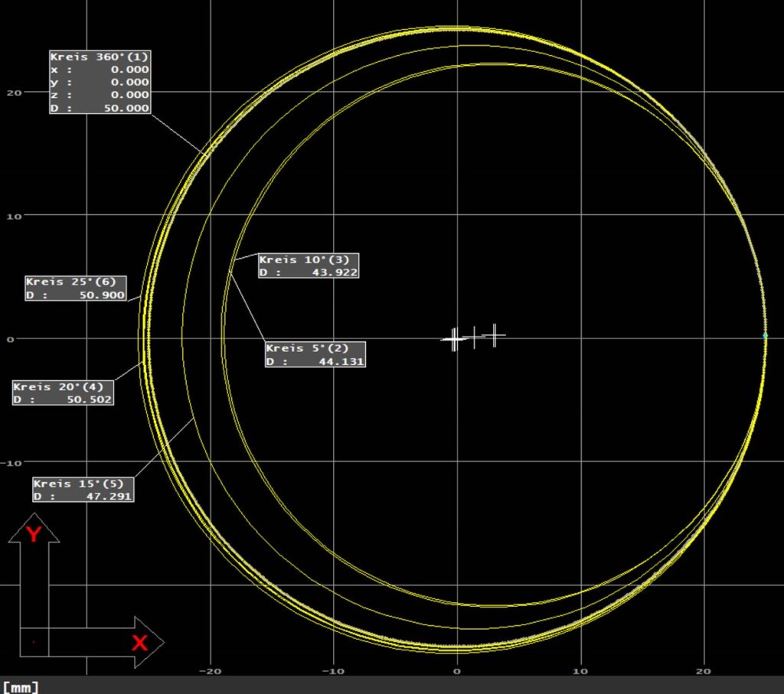Click the diameter value 43.922
The width and height of the screenshot is (784, 694).
pyautogui.click(x=334, y=272)
